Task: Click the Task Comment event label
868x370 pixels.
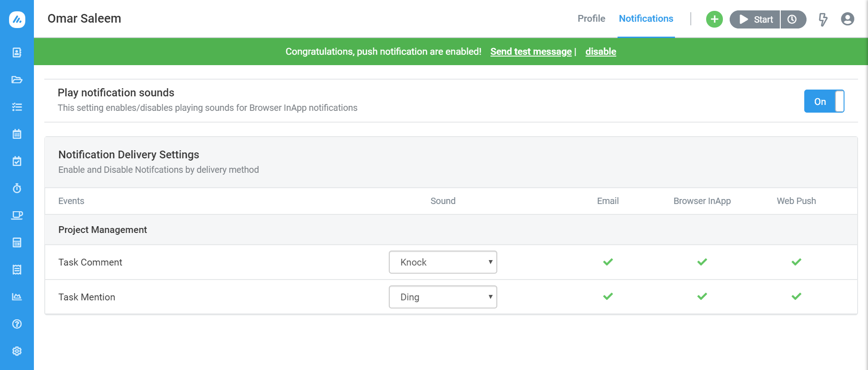Action: click(x=90, y=262)
